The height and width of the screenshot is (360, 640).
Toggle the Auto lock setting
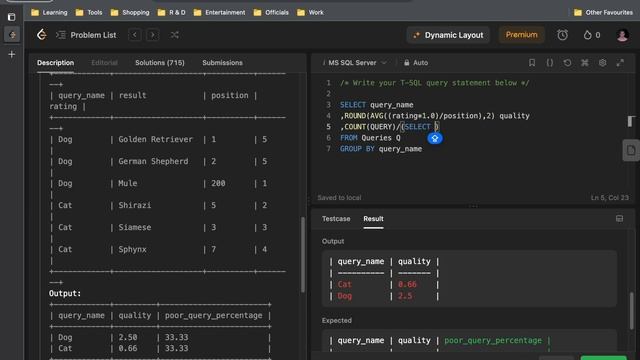(416, 63)
